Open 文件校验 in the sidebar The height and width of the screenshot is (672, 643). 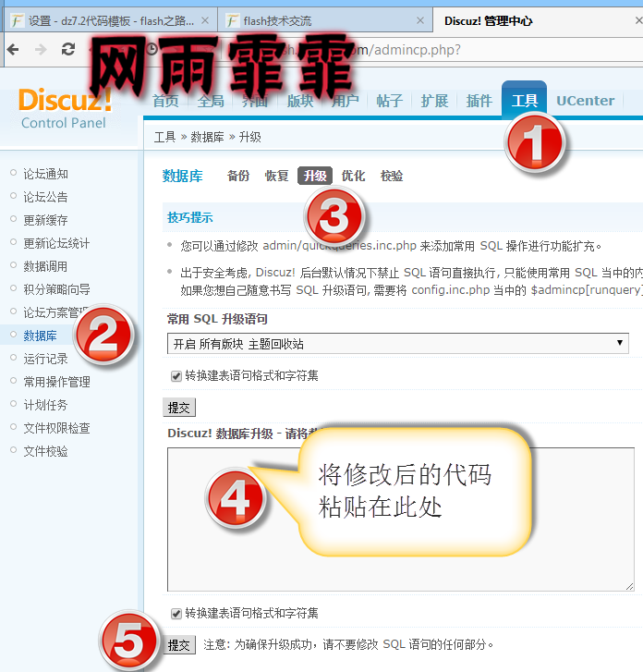tap(45, 451)
